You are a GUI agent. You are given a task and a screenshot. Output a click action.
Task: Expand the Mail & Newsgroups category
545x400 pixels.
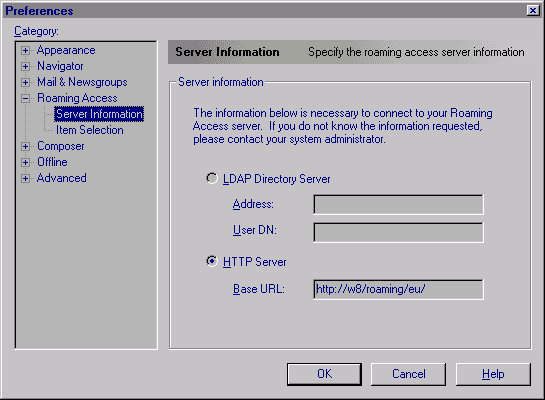(25, 82)
